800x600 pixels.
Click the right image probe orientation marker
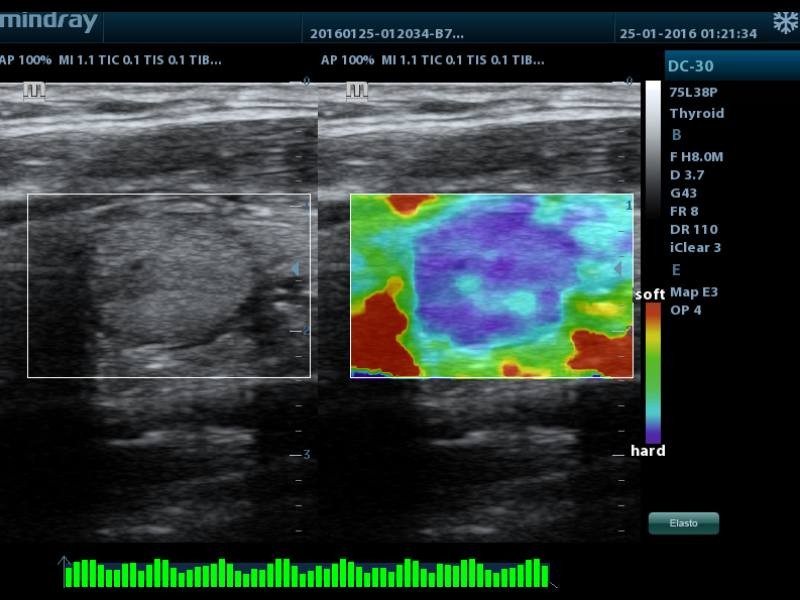(357, 91)
